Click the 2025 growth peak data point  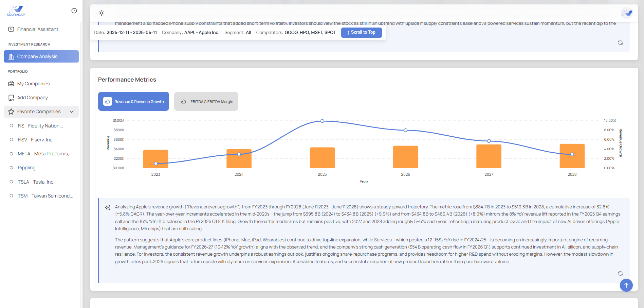pos(322,121)
